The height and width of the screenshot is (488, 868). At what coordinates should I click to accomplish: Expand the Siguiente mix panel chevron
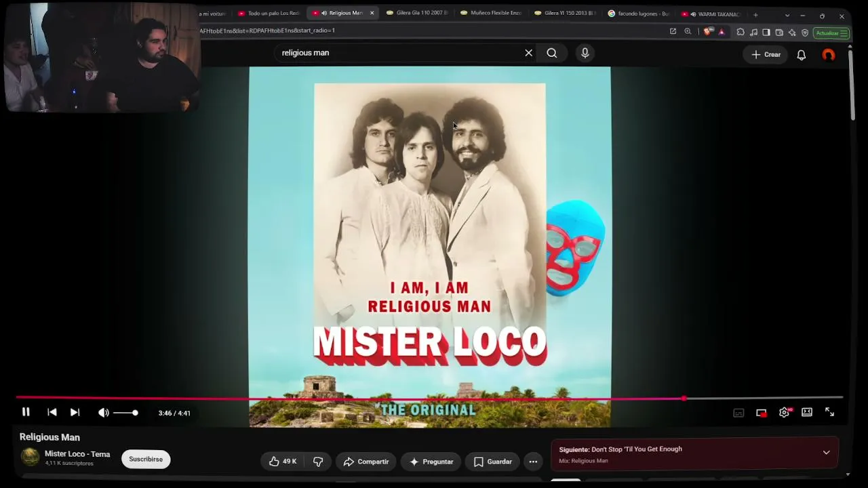click(826, 453)
